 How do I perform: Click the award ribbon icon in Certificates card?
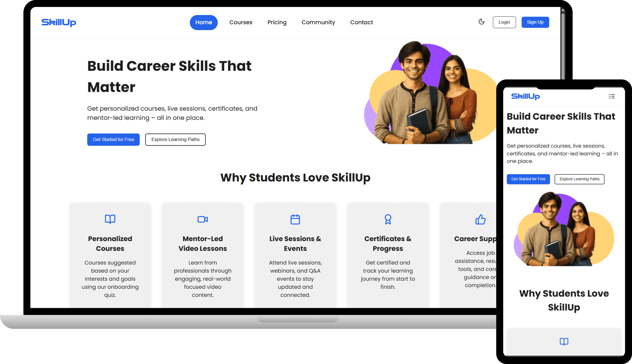388,219
